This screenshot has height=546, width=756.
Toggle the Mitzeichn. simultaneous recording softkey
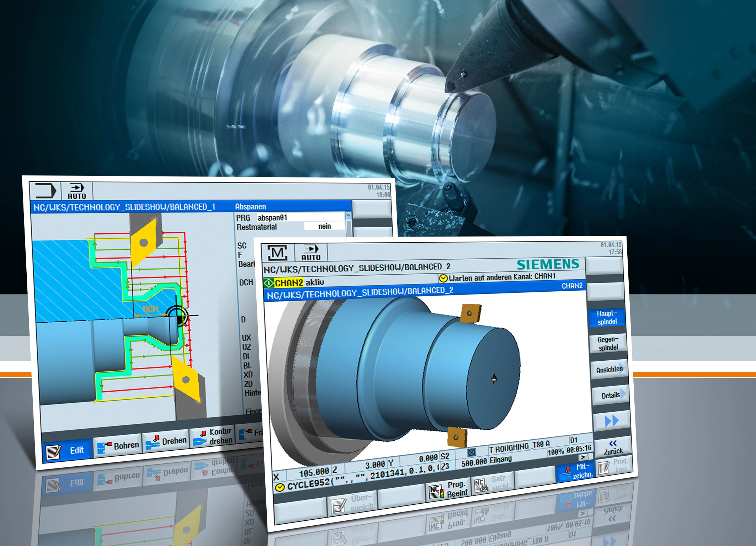(575, 471)
